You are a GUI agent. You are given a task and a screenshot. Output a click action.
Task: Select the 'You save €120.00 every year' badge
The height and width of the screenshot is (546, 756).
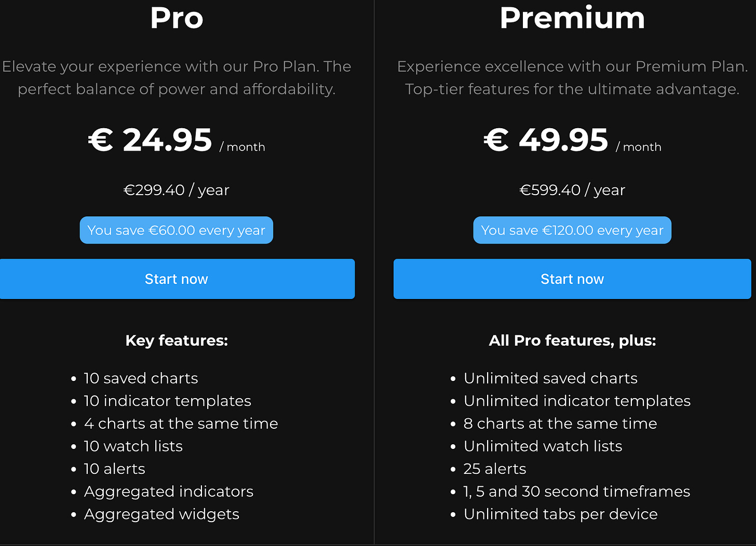[x=572, y=230]
